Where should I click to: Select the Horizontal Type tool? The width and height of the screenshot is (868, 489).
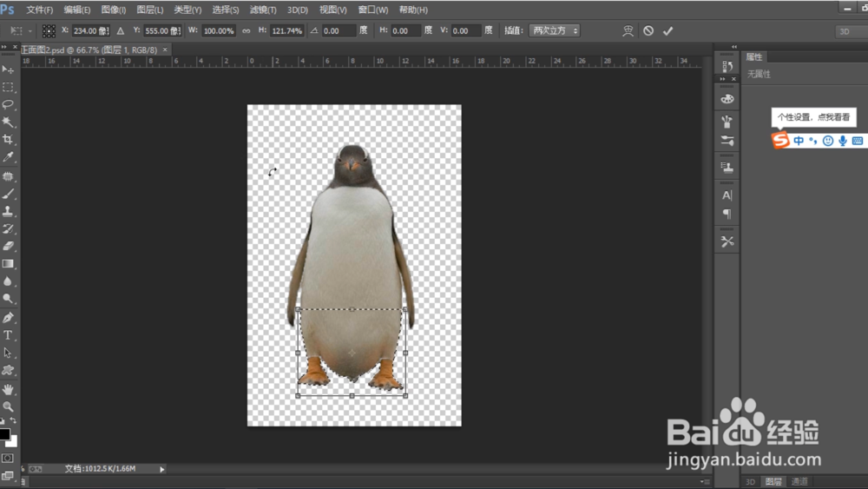click(x=8, y=335)
